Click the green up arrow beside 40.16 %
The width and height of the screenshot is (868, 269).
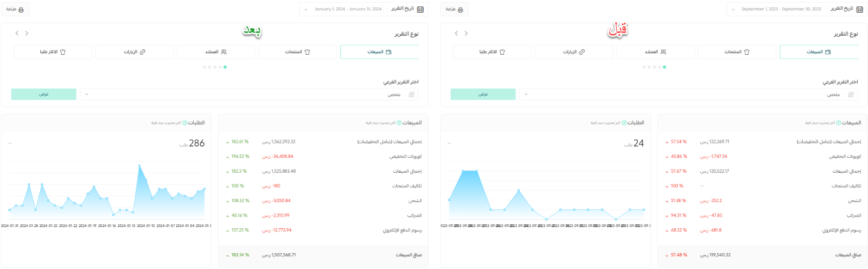[227, 216]
